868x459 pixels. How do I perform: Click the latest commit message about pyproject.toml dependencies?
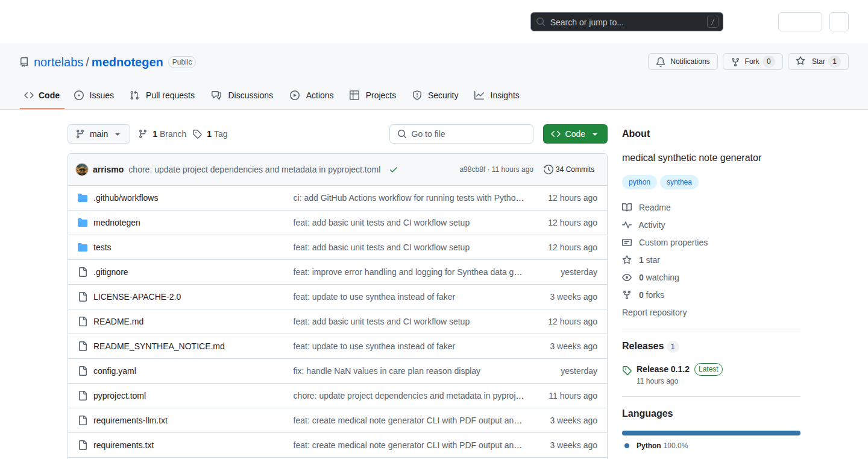tap(254, 169)
